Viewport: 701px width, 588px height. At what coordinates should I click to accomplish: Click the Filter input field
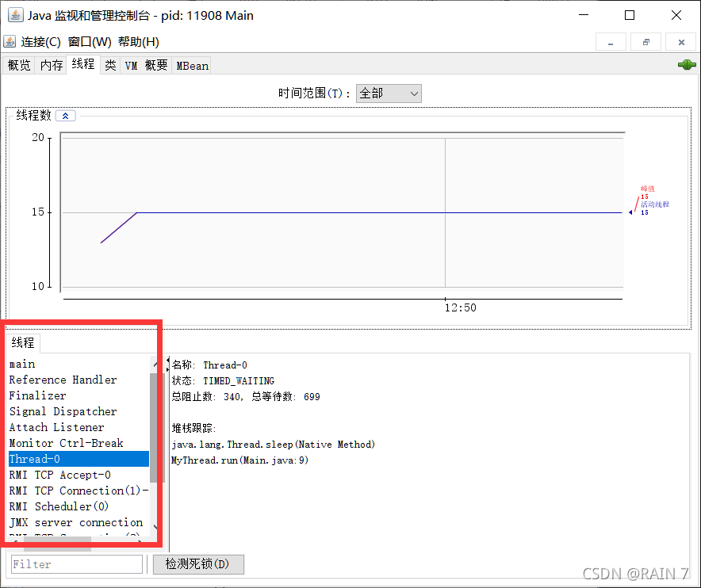point(76,564)
